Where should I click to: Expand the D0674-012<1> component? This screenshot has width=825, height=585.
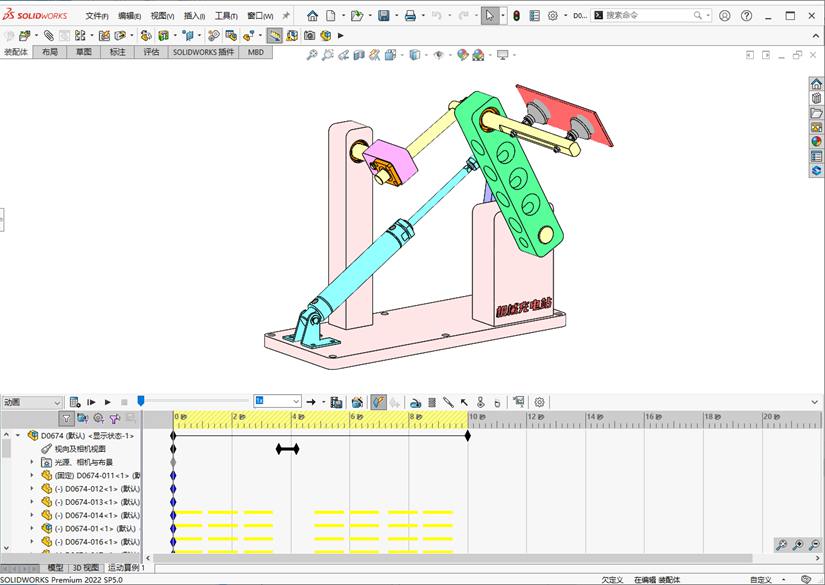[x=32, y=489]
